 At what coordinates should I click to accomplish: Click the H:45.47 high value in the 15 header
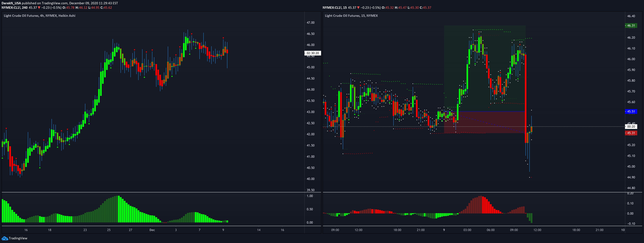pyautogui.click(x=401, y=8)
